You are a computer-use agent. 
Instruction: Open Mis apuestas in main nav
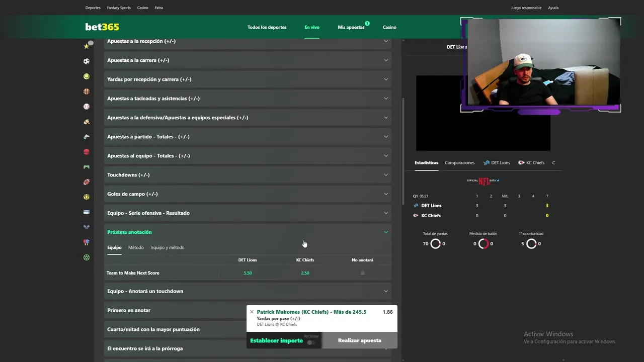pos(351,27)
